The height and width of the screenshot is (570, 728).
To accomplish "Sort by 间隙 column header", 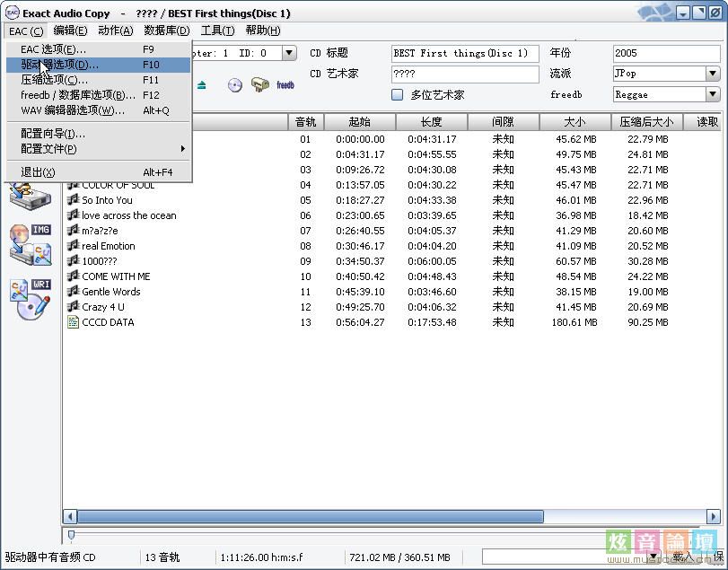I will click(x=504, y=122).
